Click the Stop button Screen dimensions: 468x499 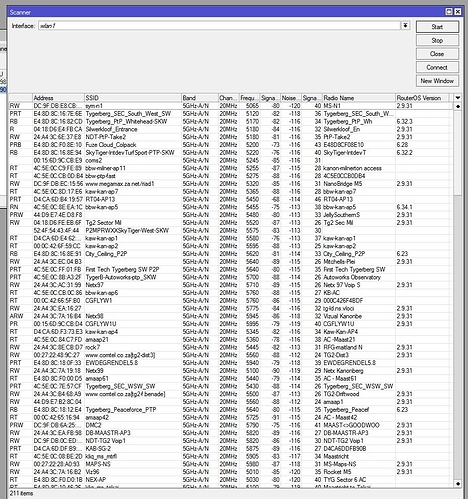(x=437, y=40)
